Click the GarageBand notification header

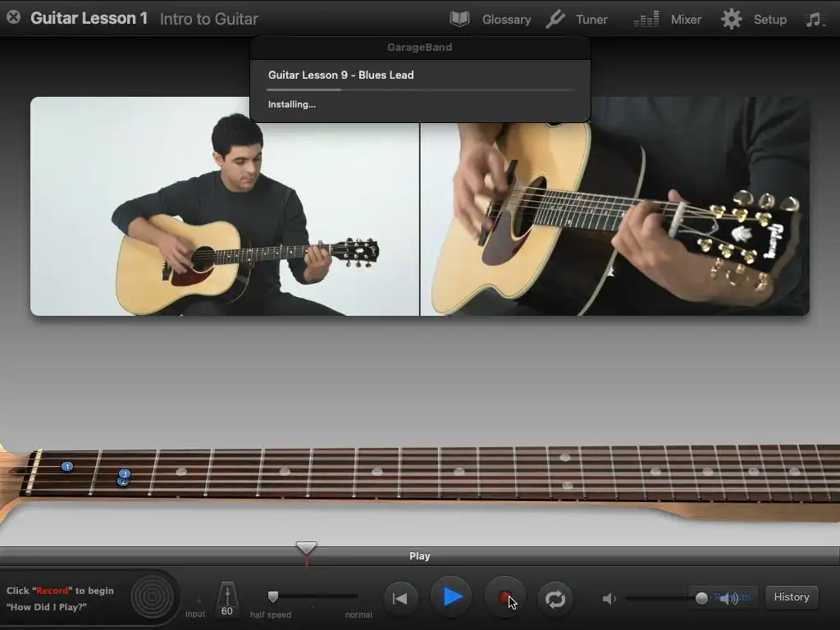[419, 47]
